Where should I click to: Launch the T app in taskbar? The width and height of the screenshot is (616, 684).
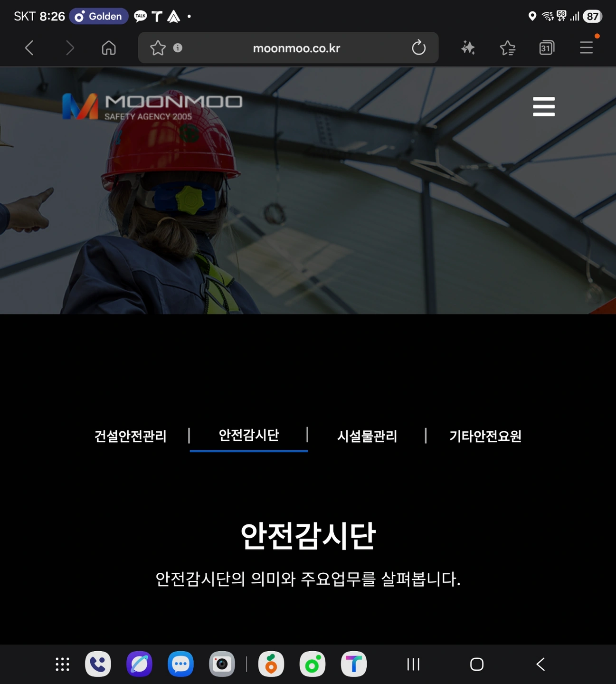pyautogui.click(x=354, y=664)
